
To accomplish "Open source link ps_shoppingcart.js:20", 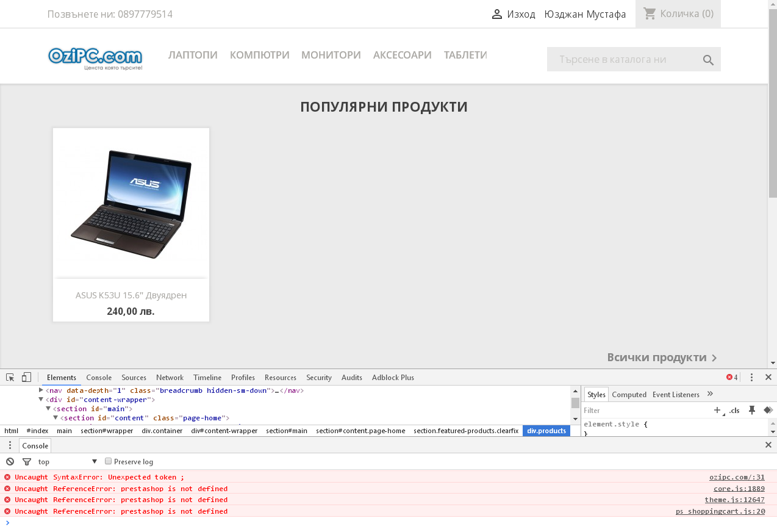I will tap(720, 511).
